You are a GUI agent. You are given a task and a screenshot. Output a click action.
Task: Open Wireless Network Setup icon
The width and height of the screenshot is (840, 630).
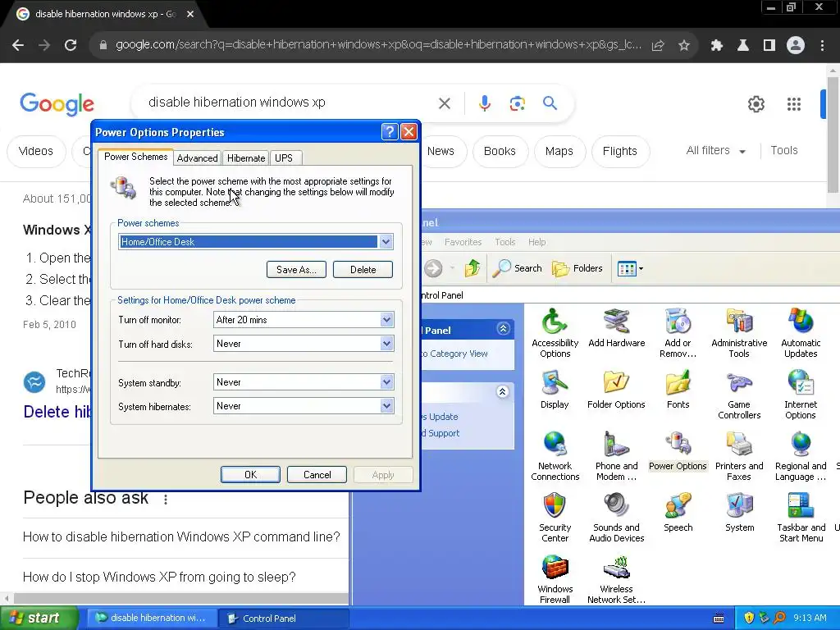pos(616,580)
